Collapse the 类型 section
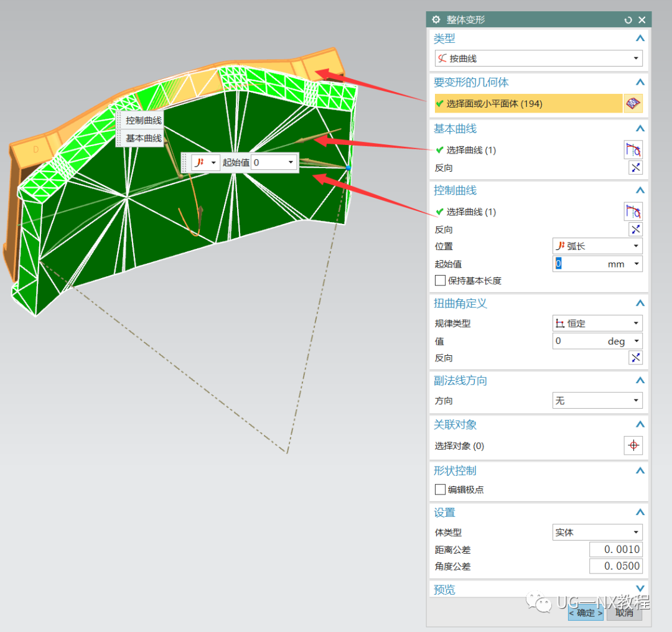 tap(640, 39)
